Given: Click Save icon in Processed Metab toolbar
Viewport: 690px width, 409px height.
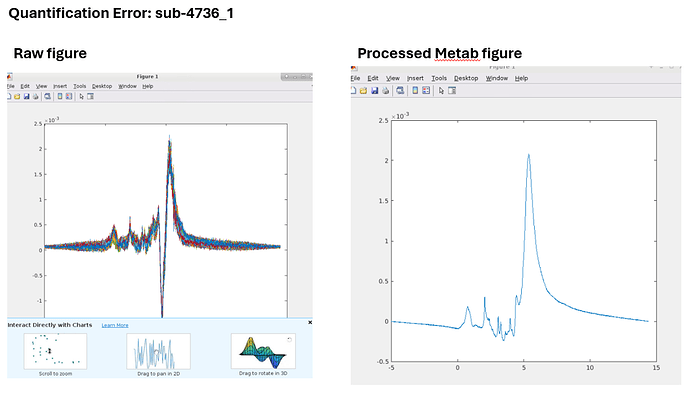Looking at the screenshot, I should [375, 90].
